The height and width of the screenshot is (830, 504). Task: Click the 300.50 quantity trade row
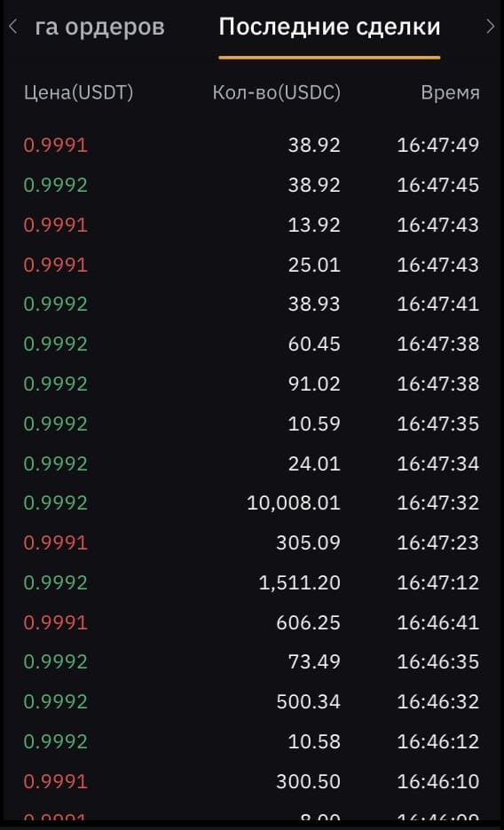click(x=252, y=781)
